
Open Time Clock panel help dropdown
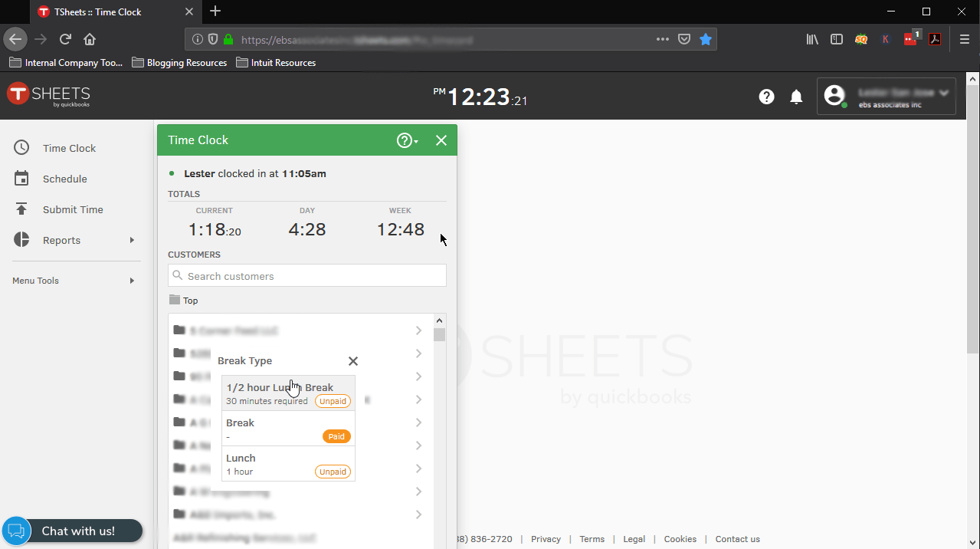coord(407,140)
